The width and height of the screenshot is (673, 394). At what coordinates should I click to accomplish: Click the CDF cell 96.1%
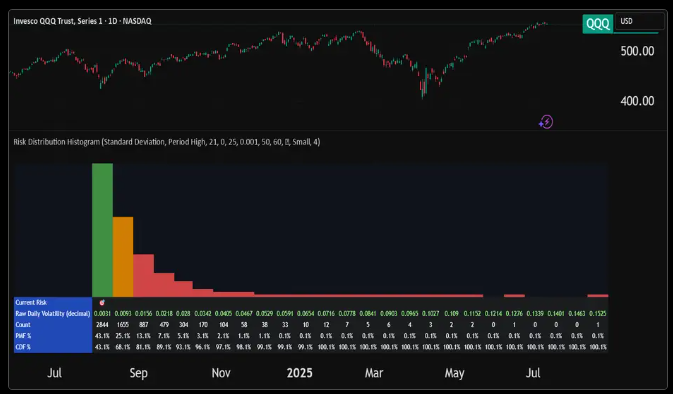[203, 347]
